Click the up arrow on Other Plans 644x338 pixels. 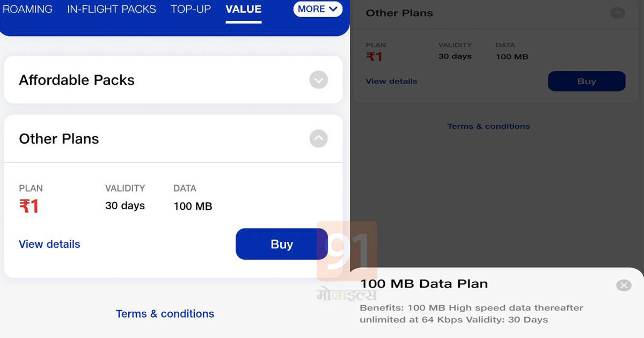click(x=318, y=138)
